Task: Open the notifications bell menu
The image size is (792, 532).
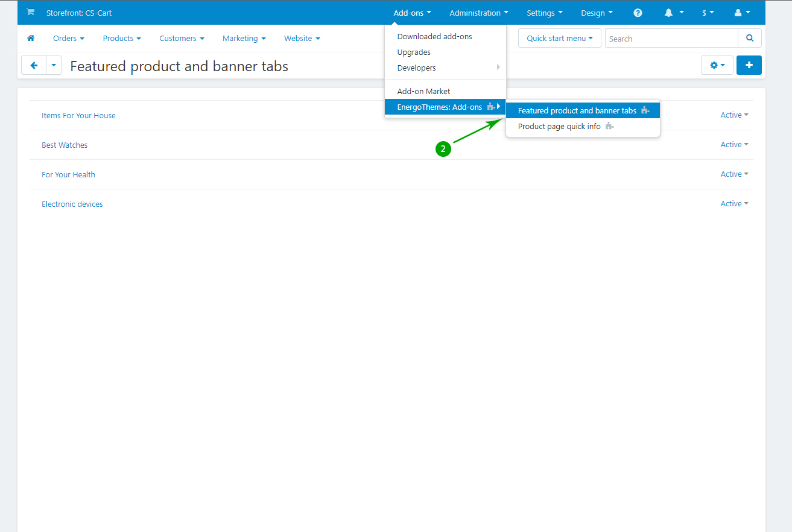Action: 673,13
